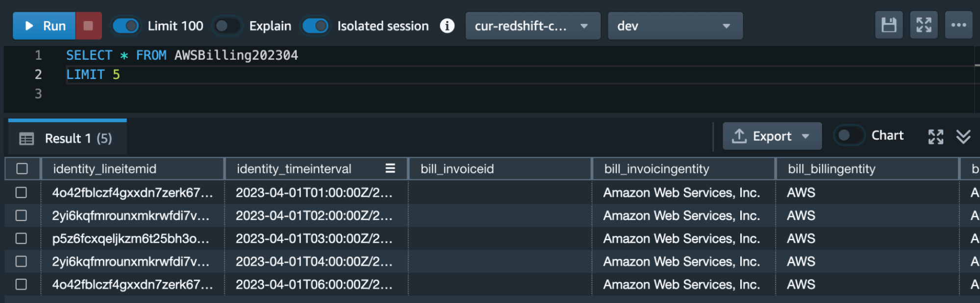Click the Run button
The height and width of the screenshot is (303, 980).
pyautogui.click(x=43, y=25)
